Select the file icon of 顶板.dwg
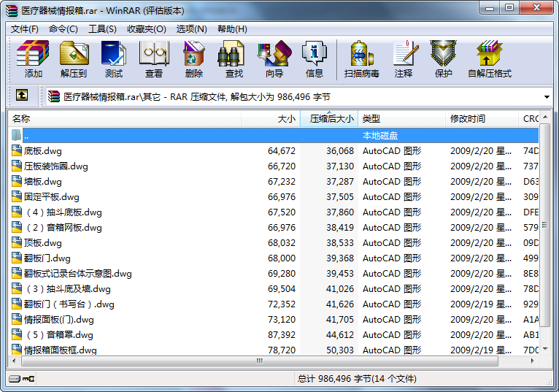 click(x=16, y=242)
